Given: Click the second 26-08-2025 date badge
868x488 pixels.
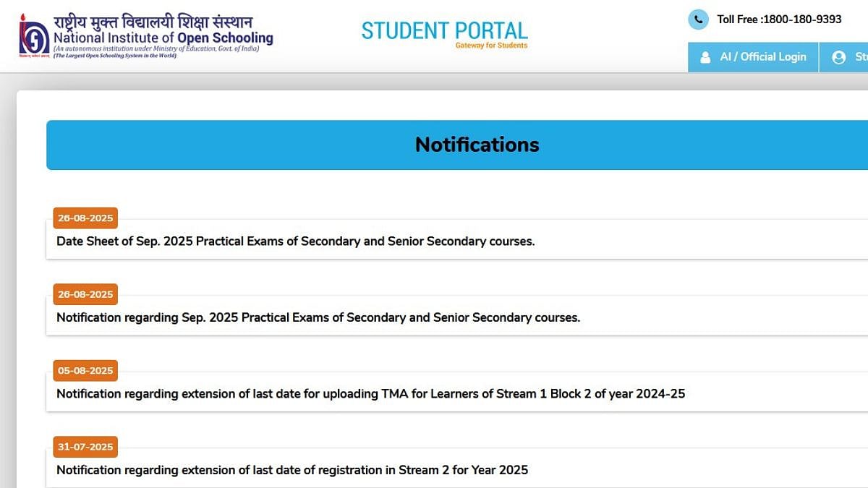Looking at the screenshot, I should point(85,294).
